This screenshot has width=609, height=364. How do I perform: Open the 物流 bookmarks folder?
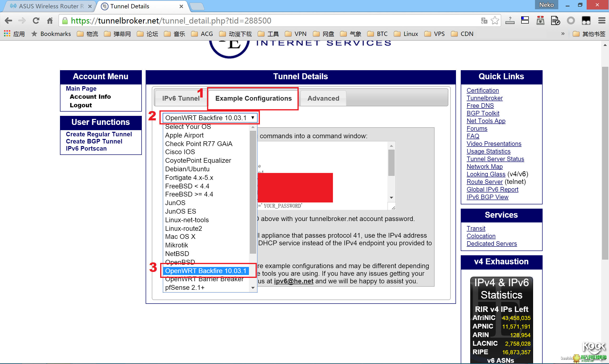click(x=88, y=34)
